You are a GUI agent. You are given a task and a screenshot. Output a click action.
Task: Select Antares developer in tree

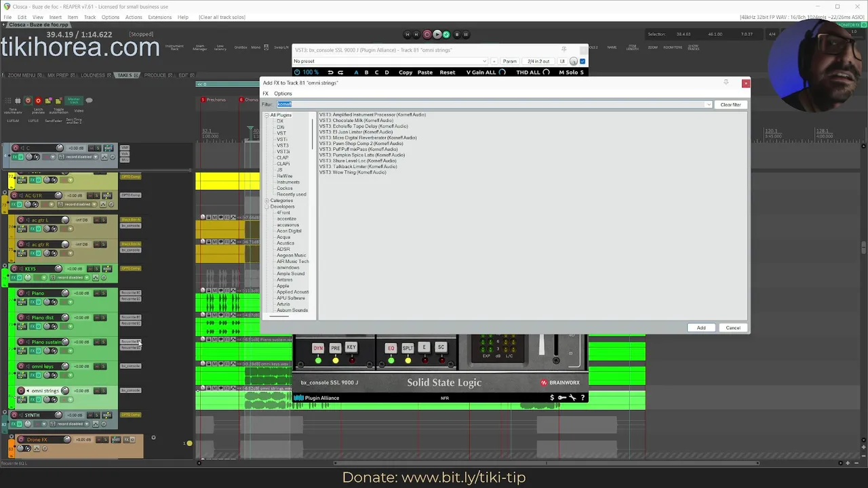[285, 280]
